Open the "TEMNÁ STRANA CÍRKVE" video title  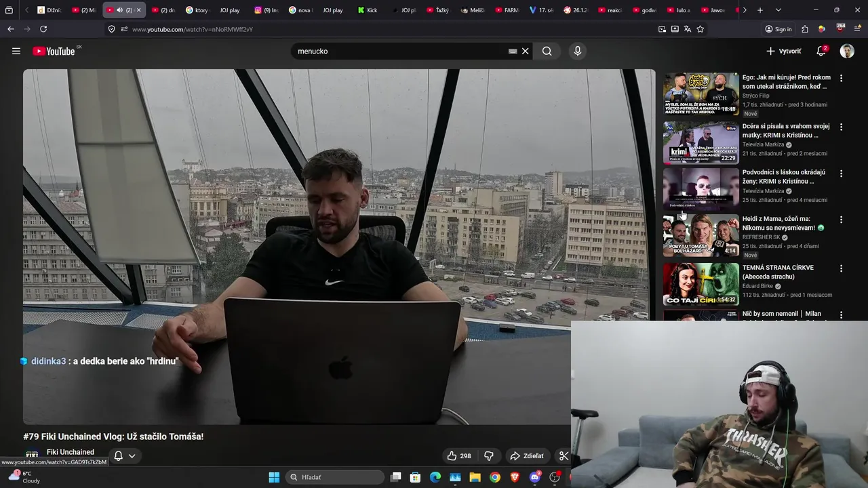[x=778, y=272]
